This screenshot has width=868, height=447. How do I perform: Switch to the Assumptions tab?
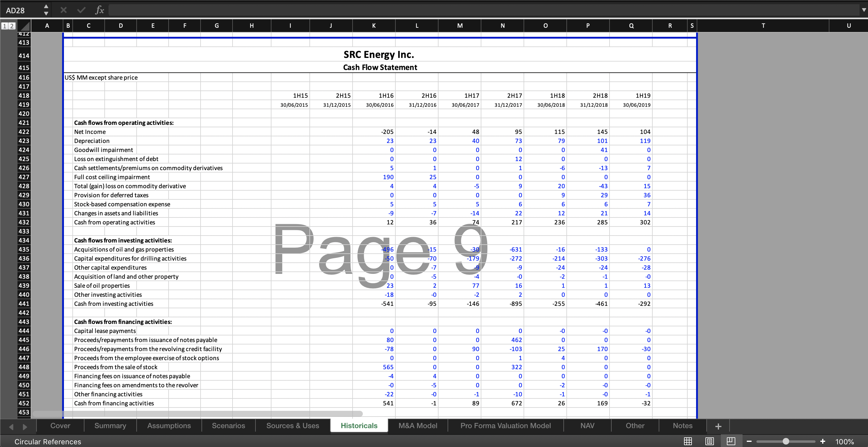point(169,425)
